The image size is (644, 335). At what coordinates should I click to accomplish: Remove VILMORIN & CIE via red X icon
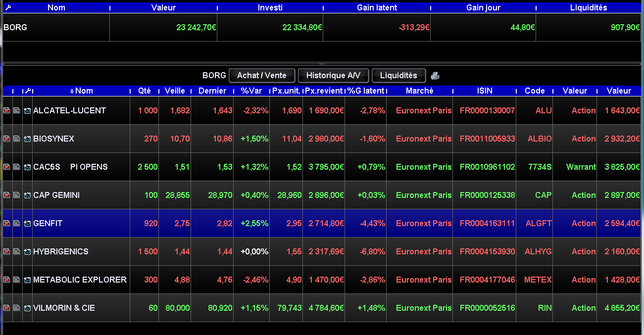click(7, 308)
